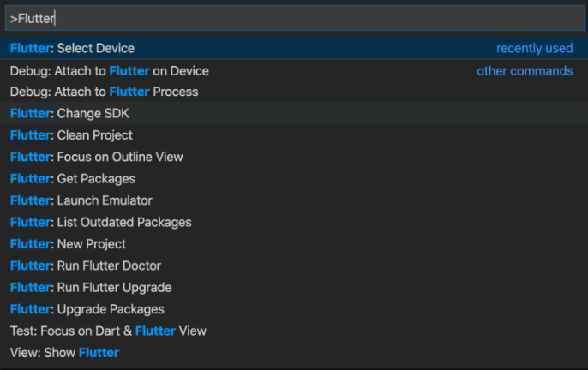Select 'Flutter: Change SDK' command
588x370 pixels.
(x=69, y=113)
